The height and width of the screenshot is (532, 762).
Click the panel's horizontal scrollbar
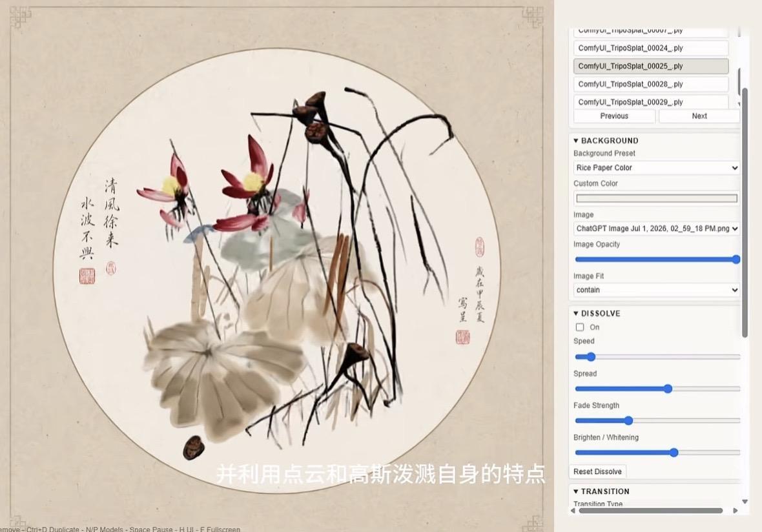click(651, 511)
